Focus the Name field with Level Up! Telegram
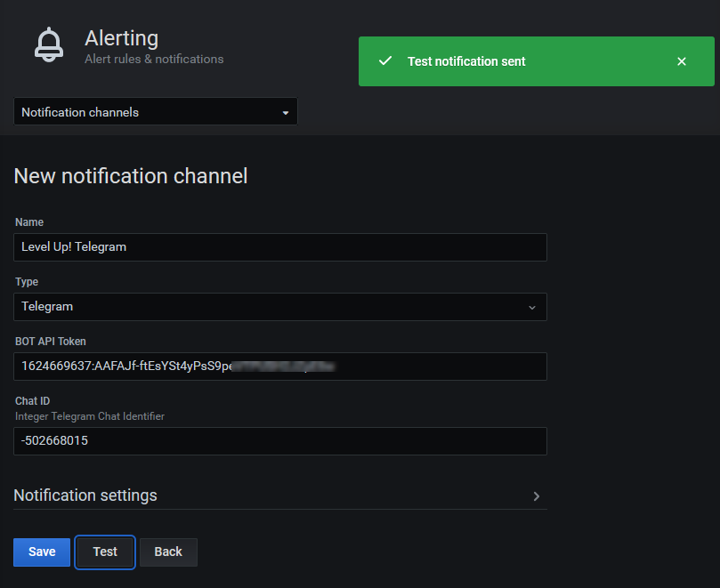The width and height of the screenshot is (720, 588). click(x=279, y=247)
